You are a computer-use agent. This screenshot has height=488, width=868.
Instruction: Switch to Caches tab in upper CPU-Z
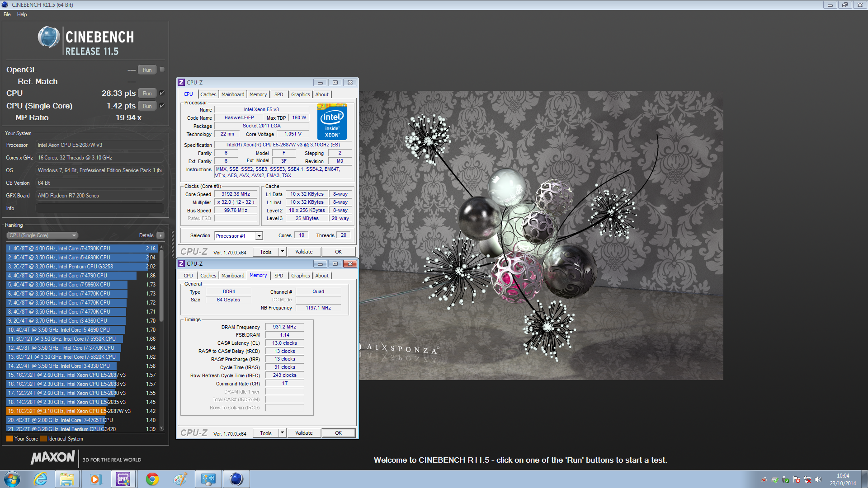tap(208, 94)
